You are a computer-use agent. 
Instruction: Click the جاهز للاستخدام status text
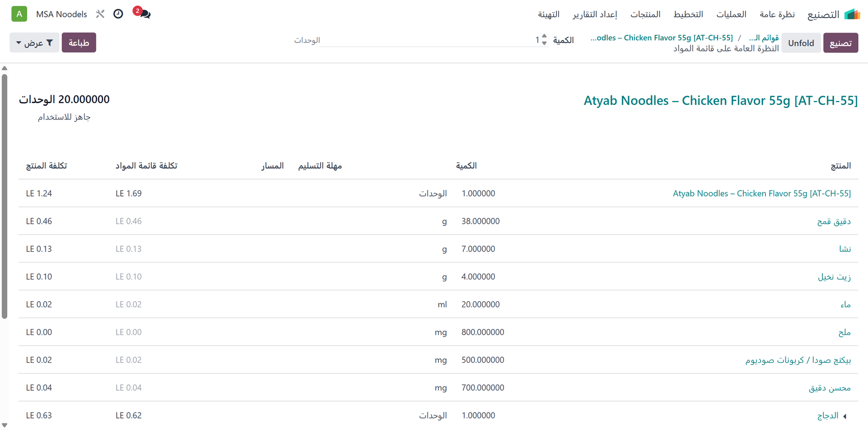pos(64,117)
